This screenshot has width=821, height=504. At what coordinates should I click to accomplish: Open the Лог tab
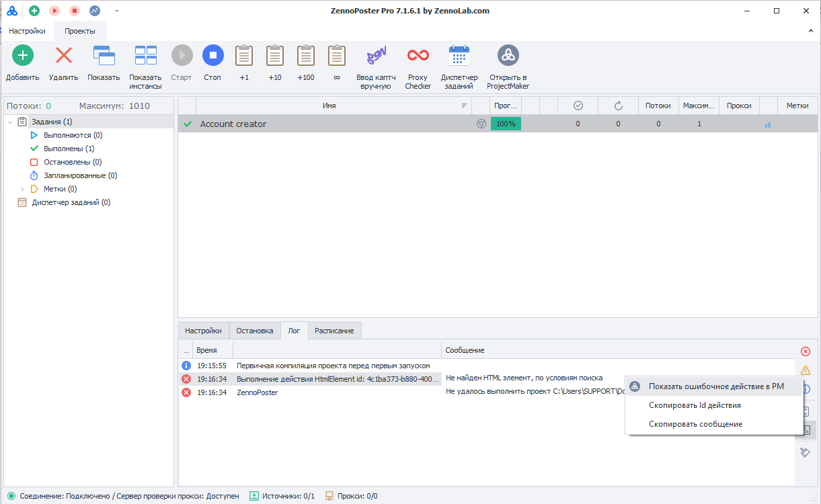click(x=295, y=331)
